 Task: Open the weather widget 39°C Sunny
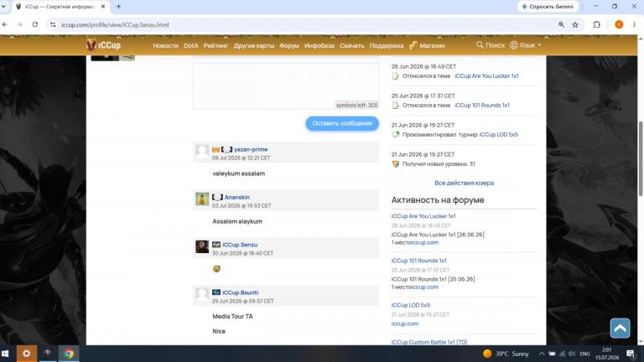point(506,354)
